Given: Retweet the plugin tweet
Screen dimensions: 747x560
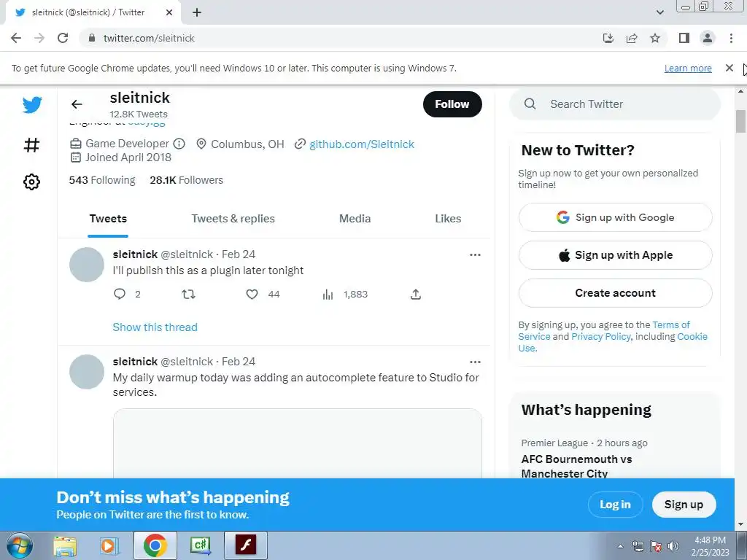Looking at the screenshot, I should (189, 294).
